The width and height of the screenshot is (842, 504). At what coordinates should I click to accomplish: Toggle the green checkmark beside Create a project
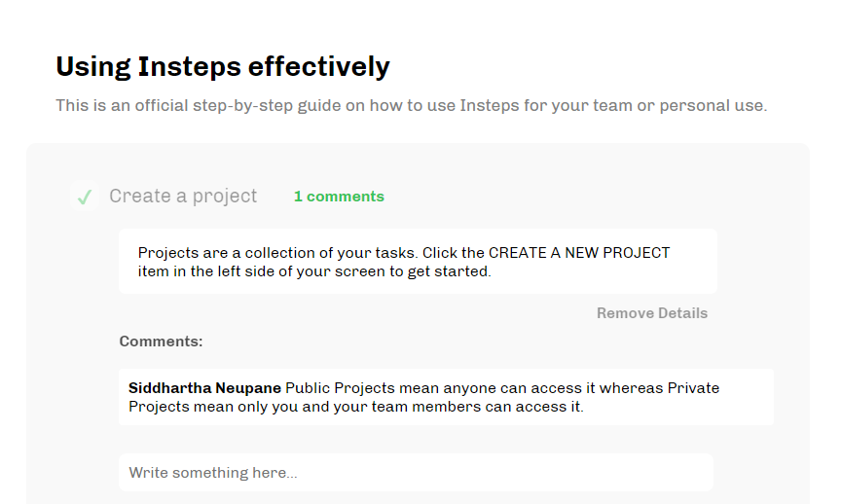pos(85,198)
